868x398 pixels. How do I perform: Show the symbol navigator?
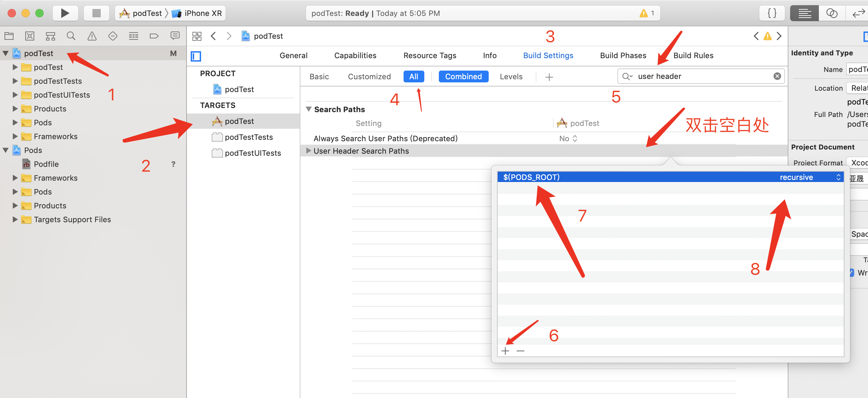[x=51, y=36]
